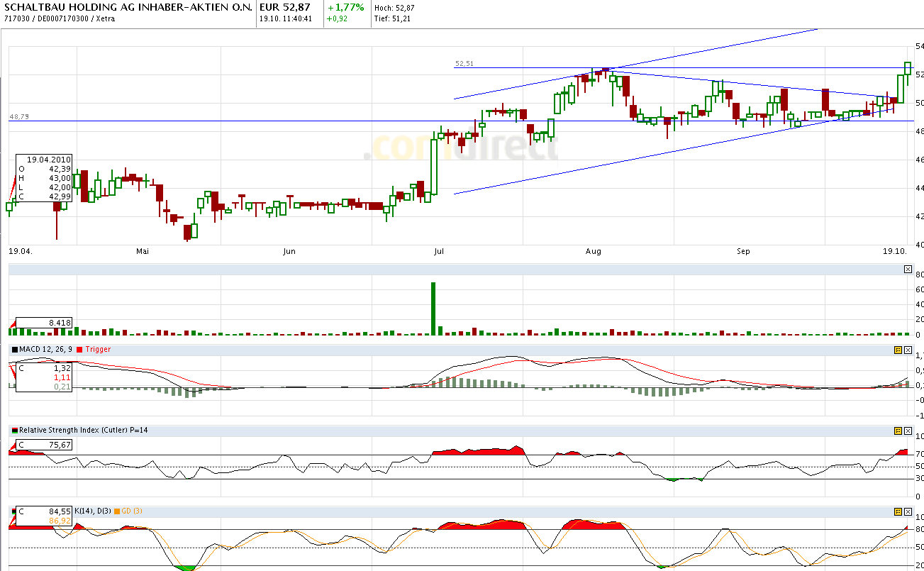Click the trigger value '1,11'
This screenshot has height=571, width=924.
pyautogui.click(x=62, y=378)
